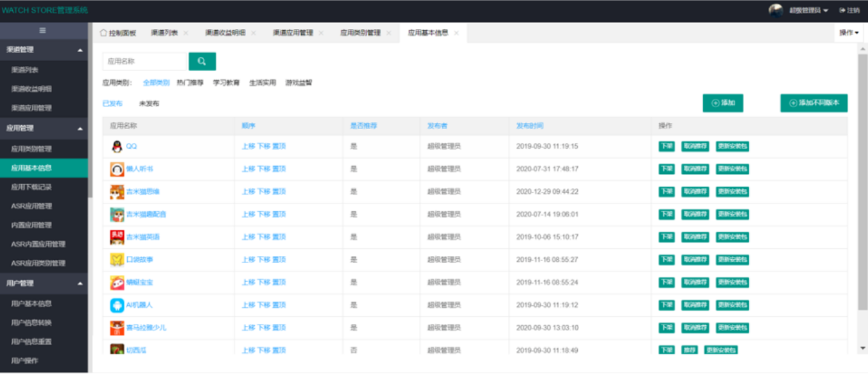The height and width of the screenshot is (374, 868).
Task: Click the admin user avatar
Action: pos(776,10)
